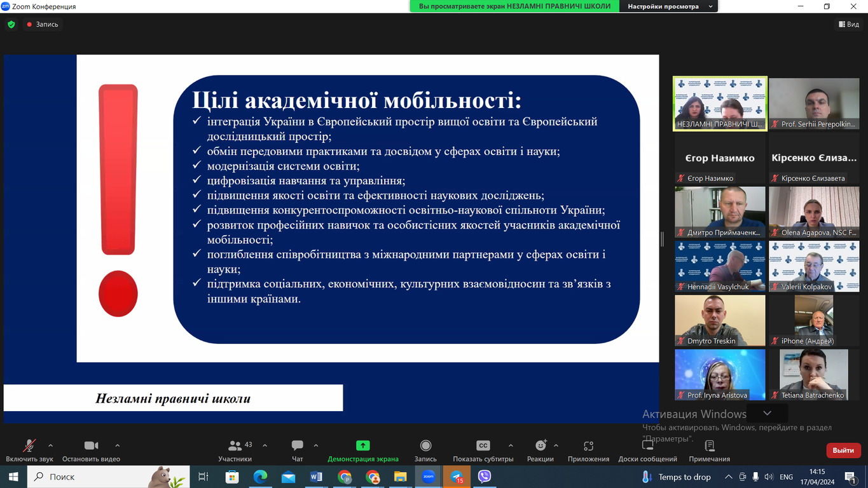
Task: Expand video options chevron next to camera
Action: tap(118, 445)
